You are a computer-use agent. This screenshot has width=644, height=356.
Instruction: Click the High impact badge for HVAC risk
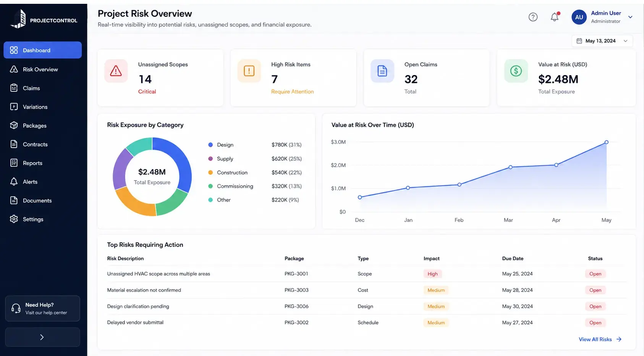tap(432, 274)
